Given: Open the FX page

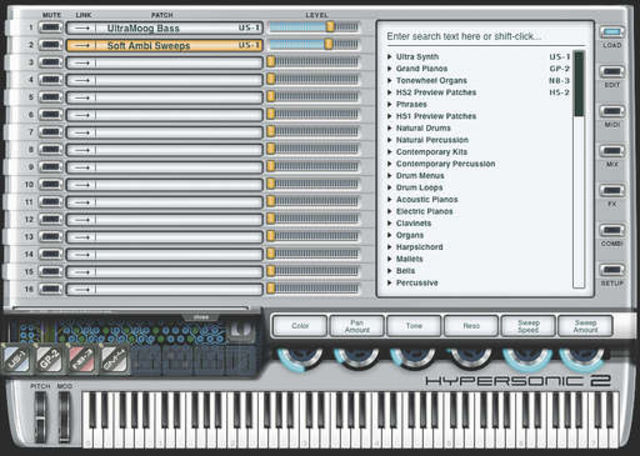Looking at the screenshot, I should click(x=612, y=191).
